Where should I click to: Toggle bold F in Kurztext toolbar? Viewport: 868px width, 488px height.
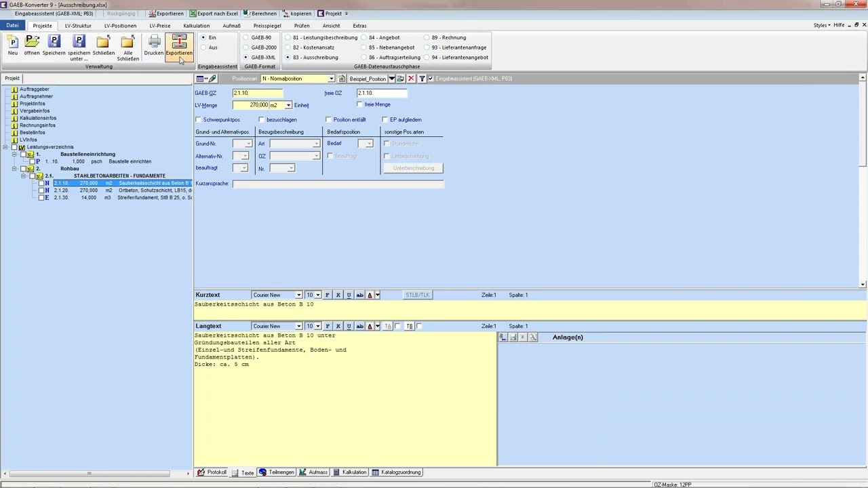point(328,295)
